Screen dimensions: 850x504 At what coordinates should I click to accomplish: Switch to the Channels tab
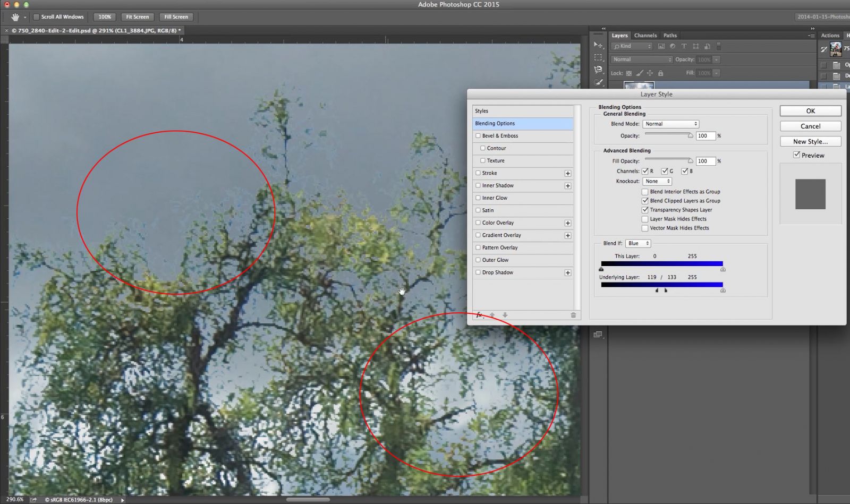tap(645, 35)
